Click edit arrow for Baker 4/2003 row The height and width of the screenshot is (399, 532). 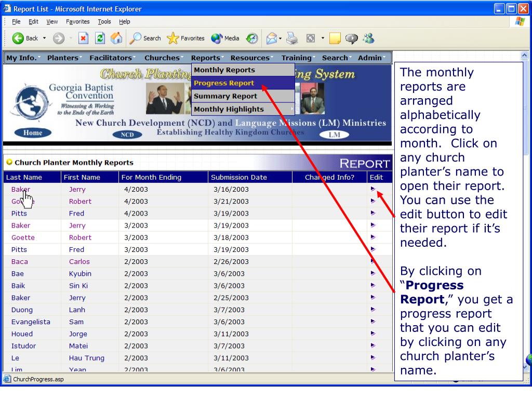(x=373, y=189)
